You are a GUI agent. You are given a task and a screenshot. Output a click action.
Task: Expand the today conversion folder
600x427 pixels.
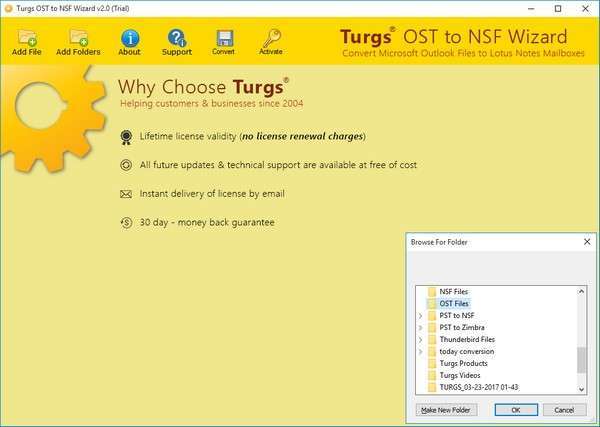421,351
